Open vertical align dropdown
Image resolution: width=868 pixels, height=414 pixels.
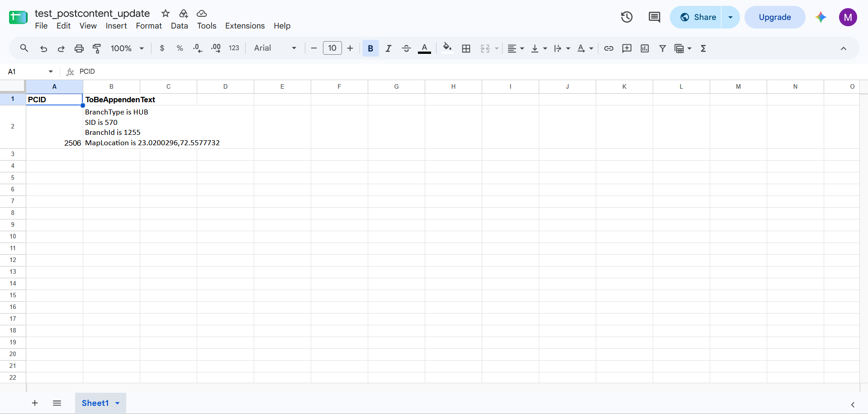[x=539, y=48]
